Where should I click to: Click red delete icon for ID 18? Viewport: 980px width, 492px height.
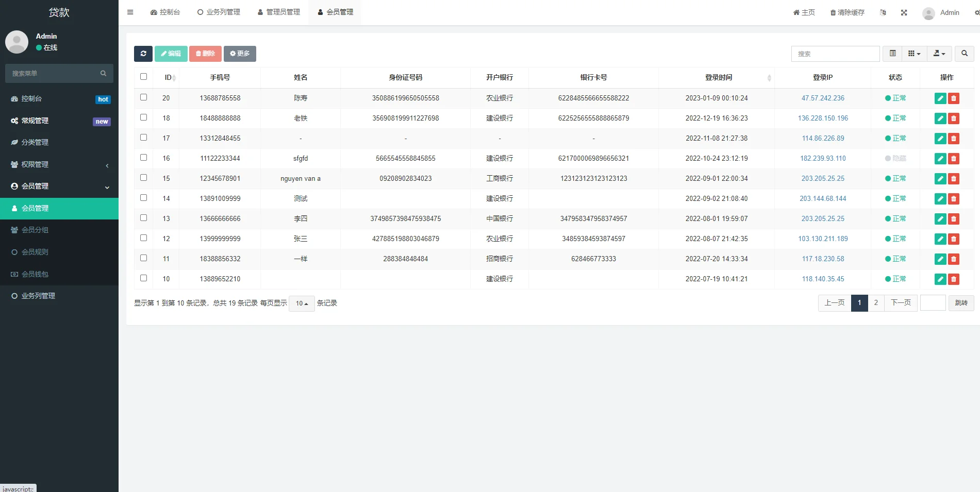[x=954, y=118]
